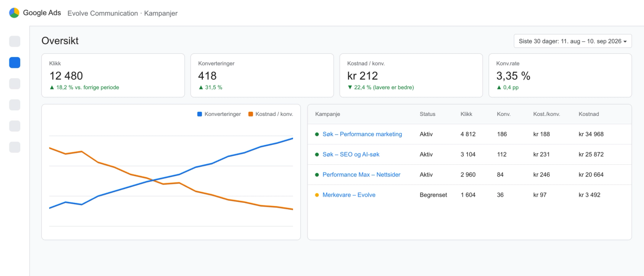Click cost per conversion 'kr 246'
This screenshot has width=644, height=276.
pos(541,175)
